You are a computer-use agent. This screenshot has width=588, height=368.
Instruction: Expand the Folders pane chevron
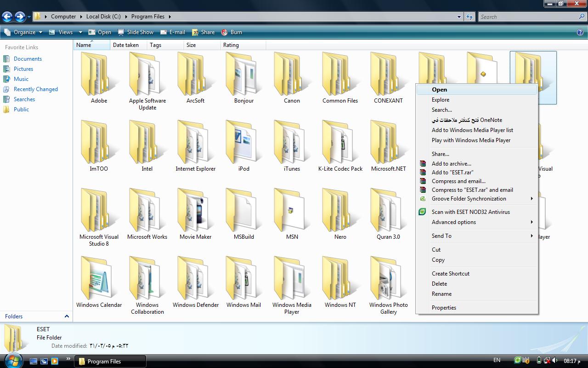click(67, 316)
